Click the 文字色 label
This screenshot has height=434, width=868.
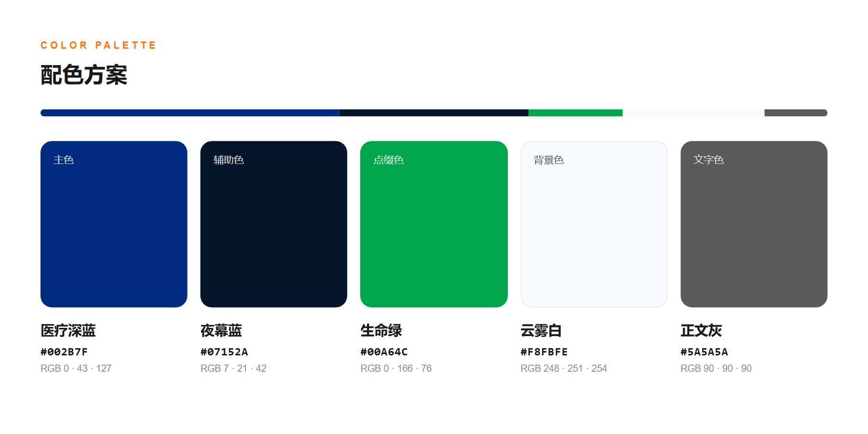point(709,160)
